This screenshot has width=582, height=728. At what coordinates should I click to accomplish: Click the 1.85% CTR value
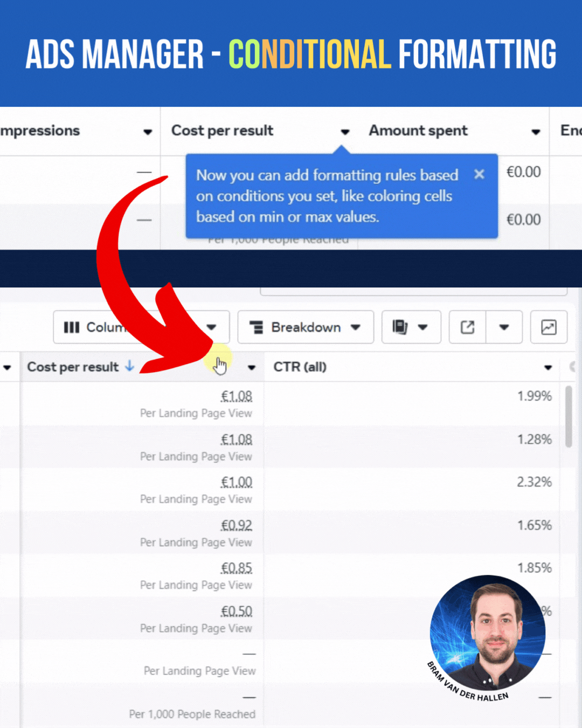tap(535, 568)
